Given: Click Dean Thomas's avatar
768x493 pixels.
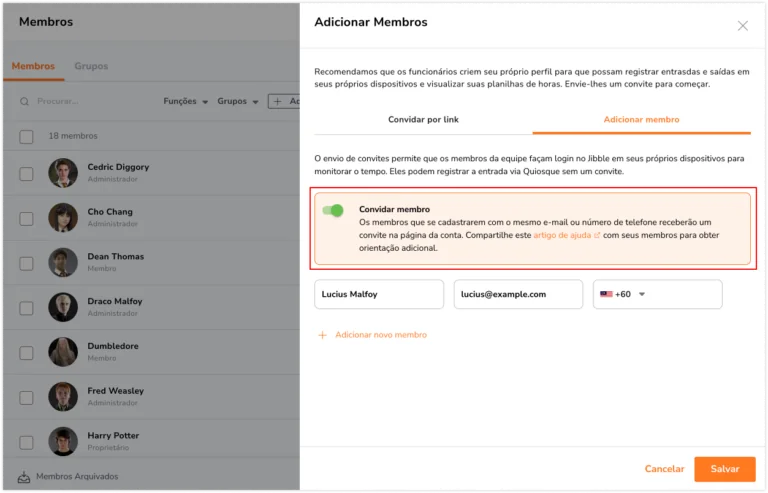Looking at the screenshot, I should [x=63, y=262].
